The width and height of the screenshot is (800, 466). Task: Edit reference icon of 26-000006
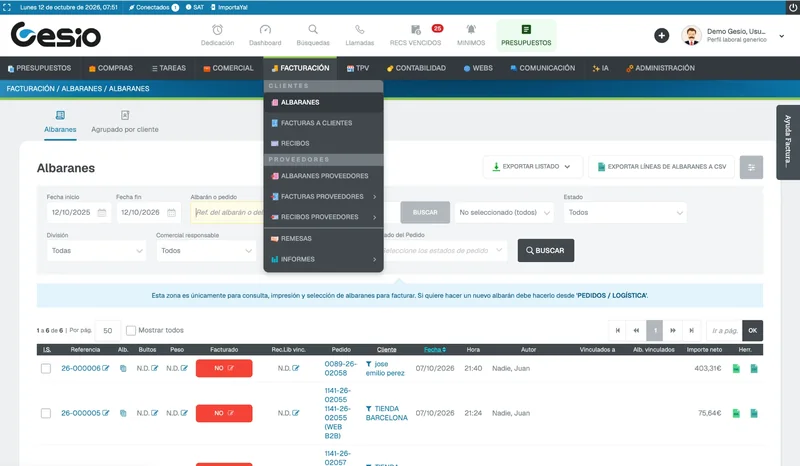coord(106,368)
